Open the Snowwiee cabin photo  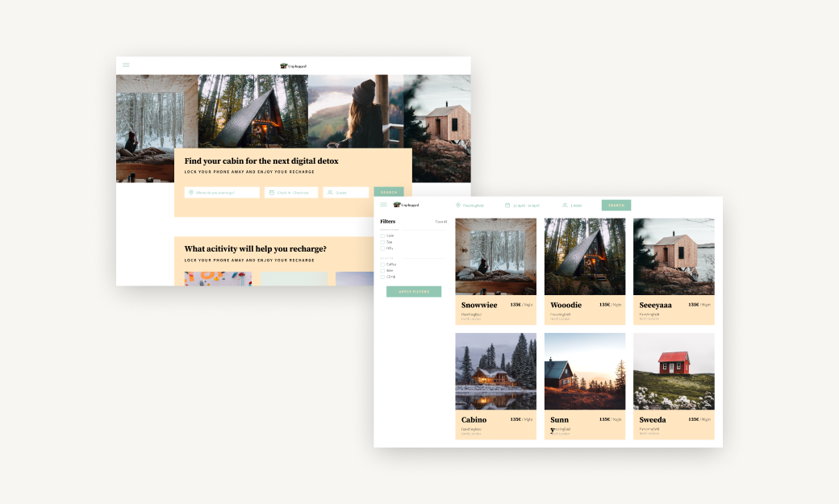495,256
